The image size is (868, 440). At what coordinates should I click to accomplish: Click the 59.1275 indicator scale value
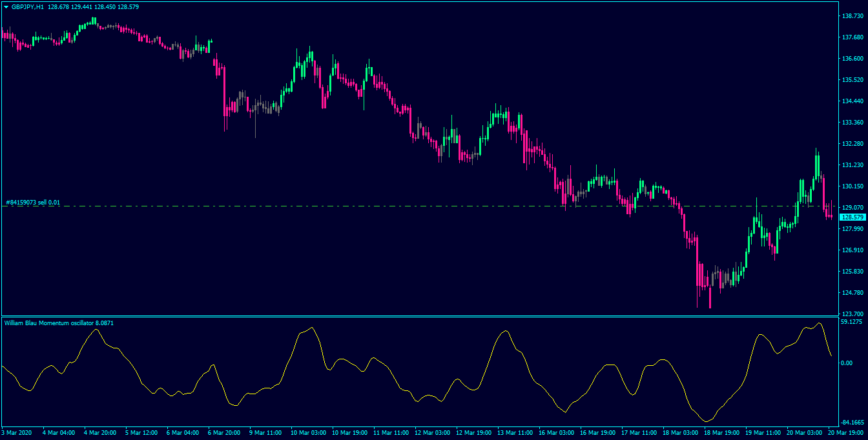(852, 321)
